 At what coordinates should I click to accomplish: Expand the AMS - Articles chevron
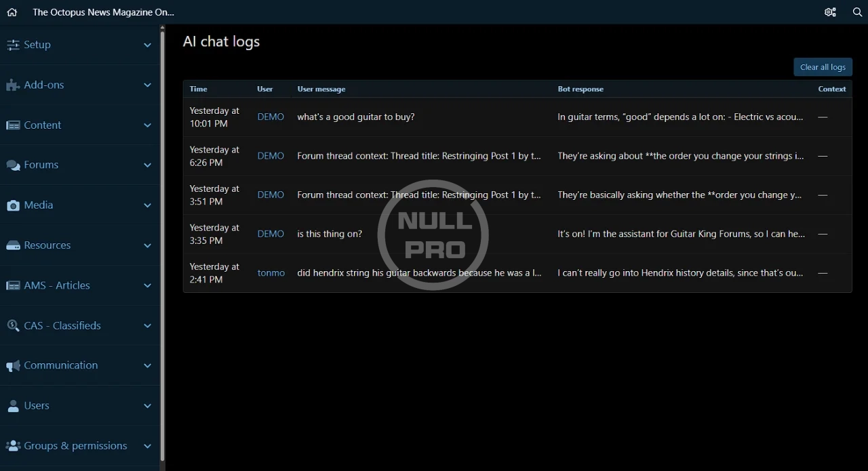point(147,286)
